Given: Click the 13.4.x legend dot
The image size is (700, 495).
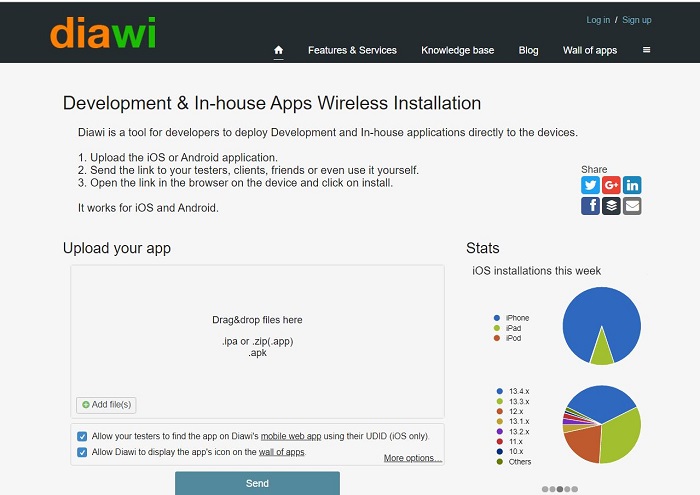Looking at the screenshot, I should coord(500,391).
